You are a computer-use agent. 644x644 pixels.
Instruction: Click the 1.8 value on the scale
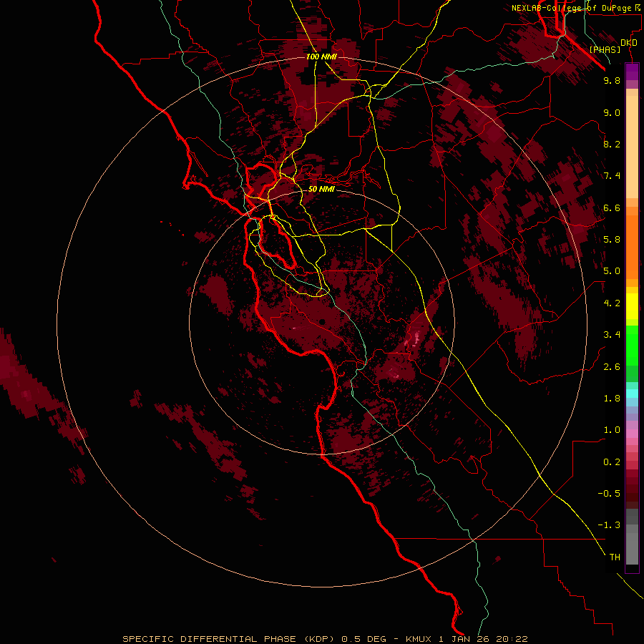point(612,399)
